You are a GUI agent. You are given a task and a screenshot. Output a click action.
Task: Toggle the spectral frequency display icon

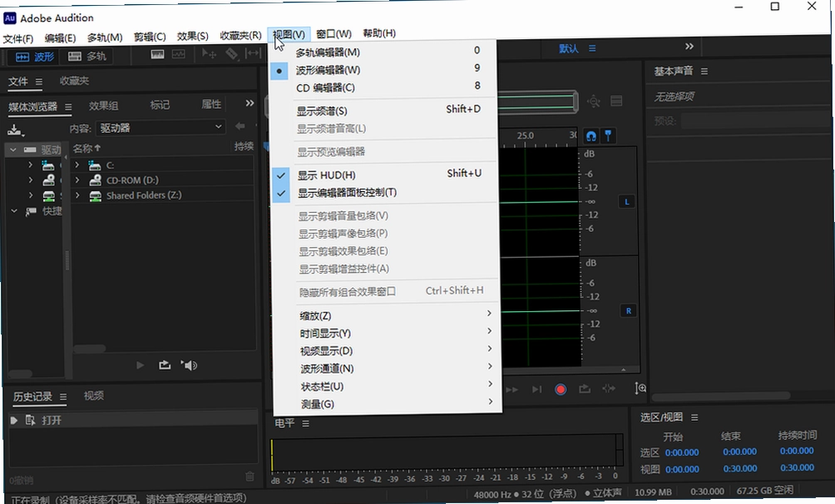pyautogui.click(x=158, y=54)
